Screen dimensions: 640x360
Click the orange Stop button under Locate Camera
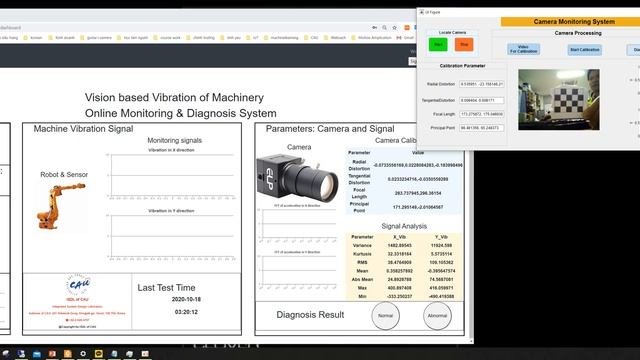click(x=464, y=44)
